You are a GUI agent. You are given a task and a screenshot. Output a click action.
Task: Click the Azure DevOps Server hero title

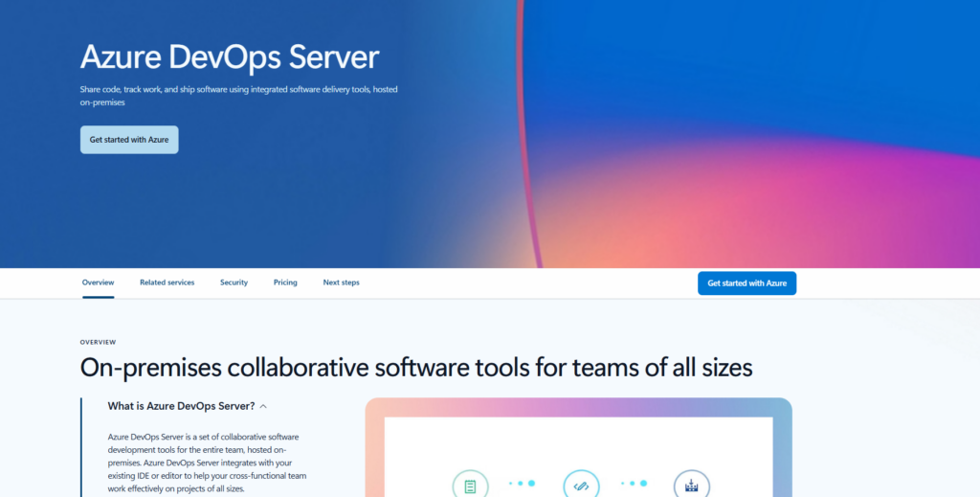[230, 56]
